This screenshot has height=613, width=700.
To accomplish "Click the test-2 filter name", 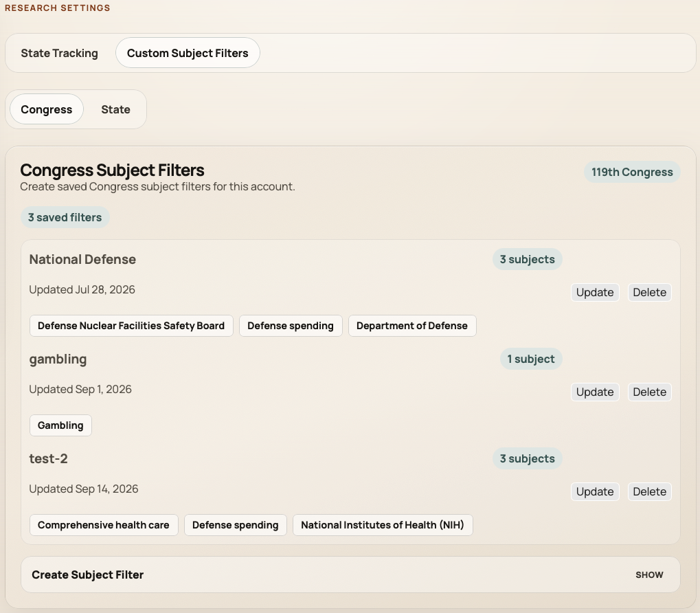I will (48, 458).
